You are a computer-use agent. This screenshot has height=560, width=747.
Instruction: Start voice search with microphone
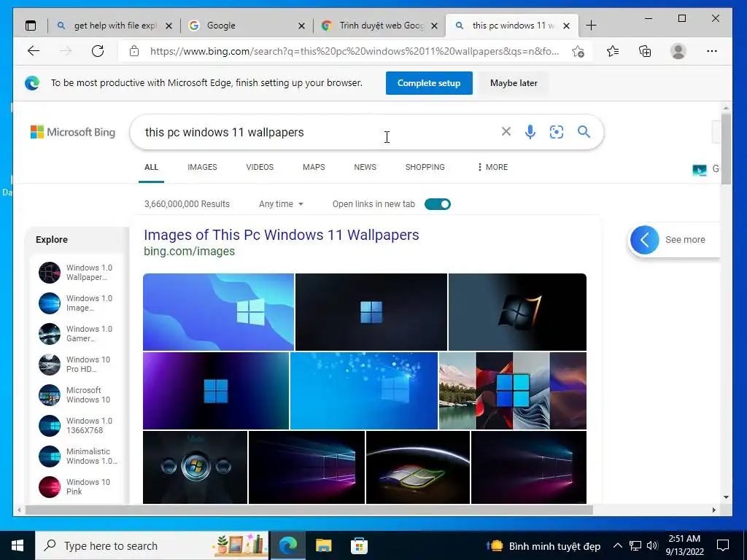530,131
